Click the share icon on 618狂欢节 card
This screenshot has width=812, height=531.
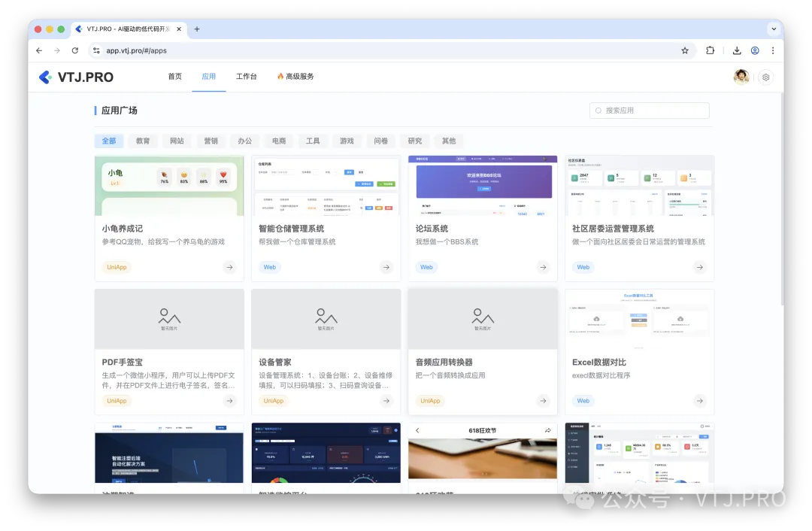[x=548, y=429]
